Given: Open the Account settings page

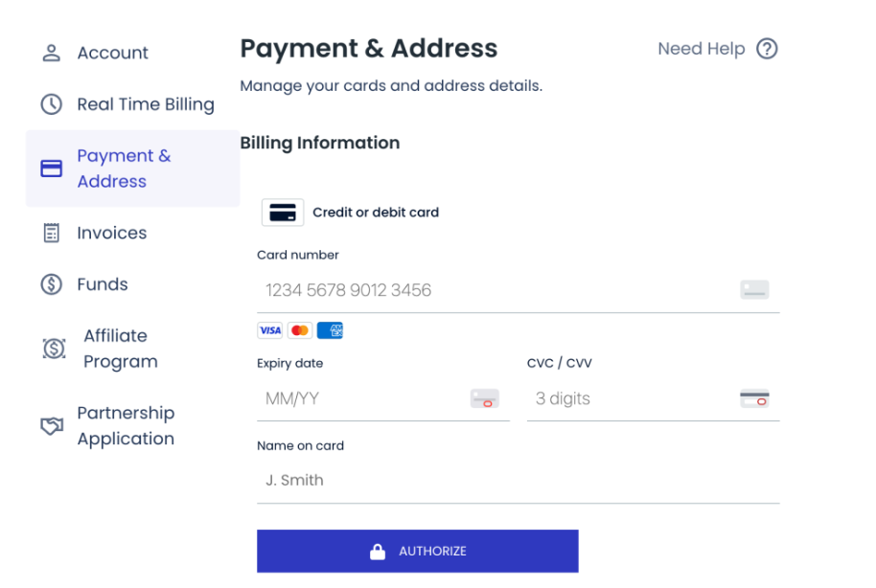Looking at the screenshot, I should coord(112,53).
